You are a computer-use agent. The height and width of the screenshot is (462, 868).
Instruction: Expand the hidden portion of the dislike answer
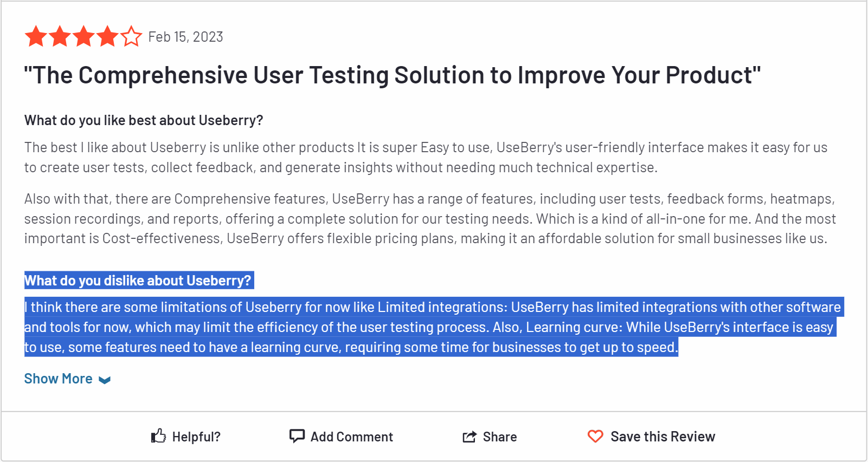pos(58,378)
